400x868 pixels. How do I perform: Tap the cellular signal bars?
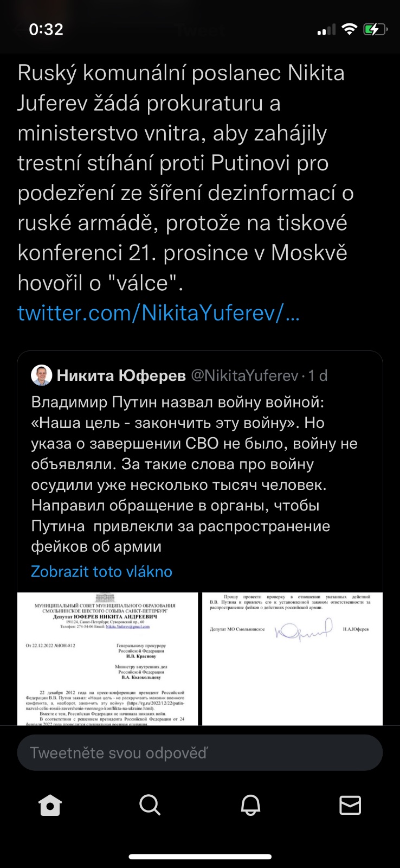click(x=326, y=30)
